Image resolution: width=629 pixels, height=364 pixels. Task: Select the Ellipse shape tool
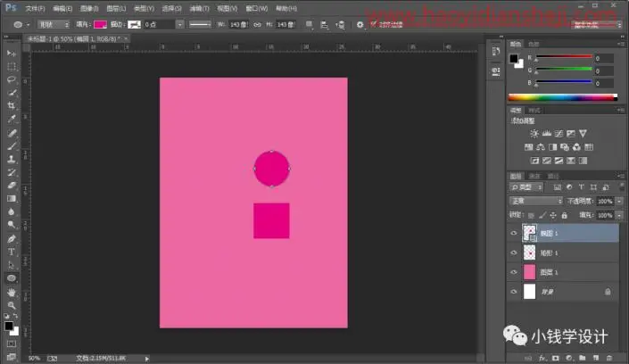tap(12, 278)
